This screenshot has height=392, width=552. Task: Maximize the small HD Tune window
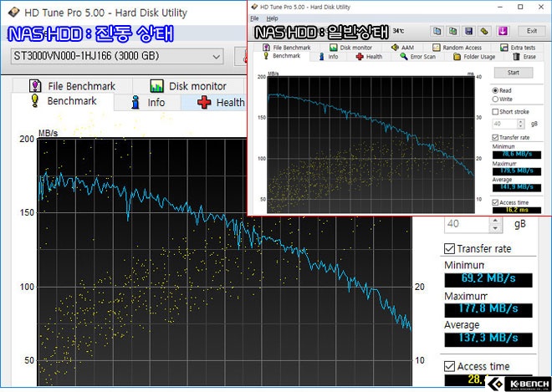click(x=520, y=7)
